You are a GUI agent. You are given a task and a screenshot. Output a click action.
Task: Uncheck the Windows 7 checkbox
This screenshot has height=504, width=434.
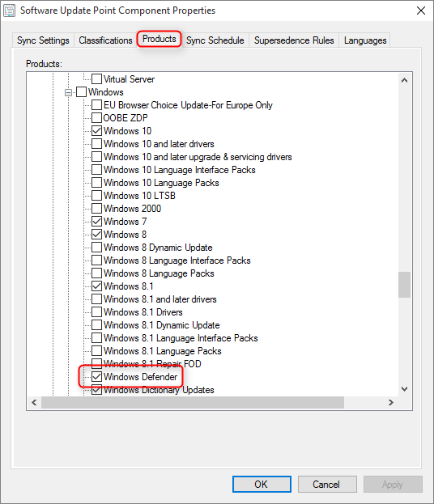click(97, 222)
